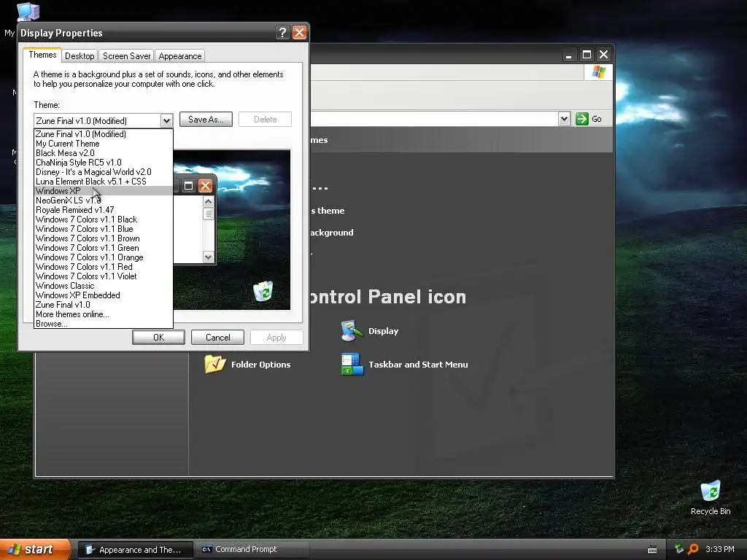Viewport: 747px width, 560px height.
Task: Click More themes online... entry
Action: click(x=104, y=314)
